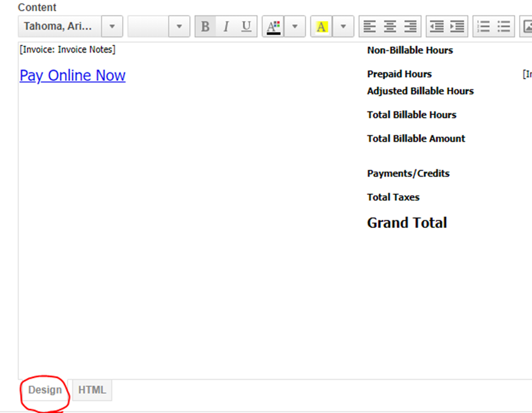The height and width of the screenshot is (413, 532).
Task: Center align the text
Action: [x=389, y=26]
